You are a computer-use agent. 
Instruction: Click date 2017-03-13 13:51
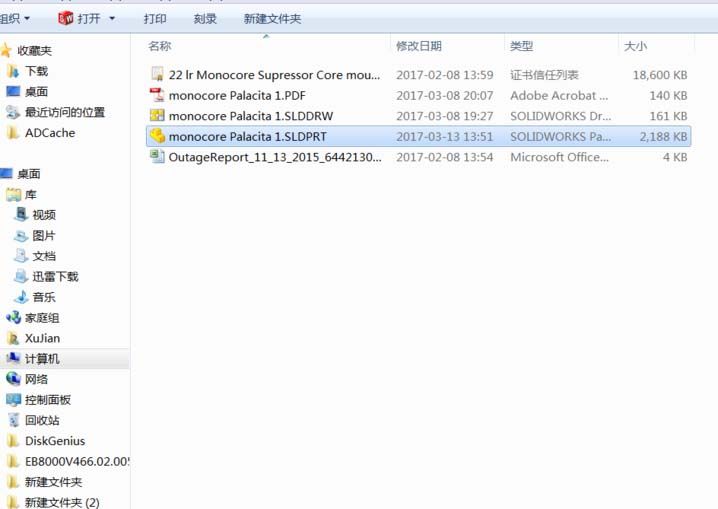click(x=445, y=137)
